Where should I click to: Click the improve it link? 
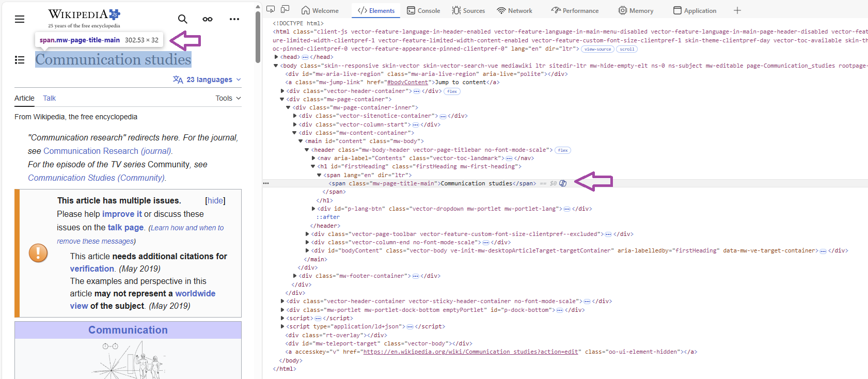pyautogui.click(x=122, y=214)
